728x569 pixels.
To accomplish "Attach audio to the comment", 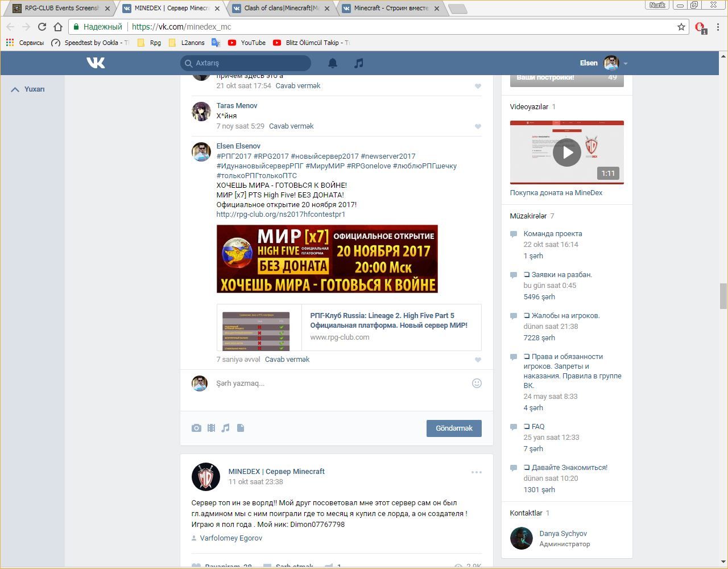I will point(226,428).
